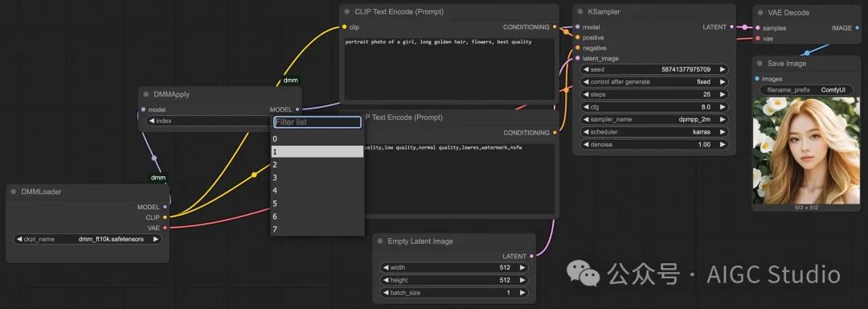Collapse the VAE Decode node title dot
This screenshot has width=868, height=309.
[759, 12]
